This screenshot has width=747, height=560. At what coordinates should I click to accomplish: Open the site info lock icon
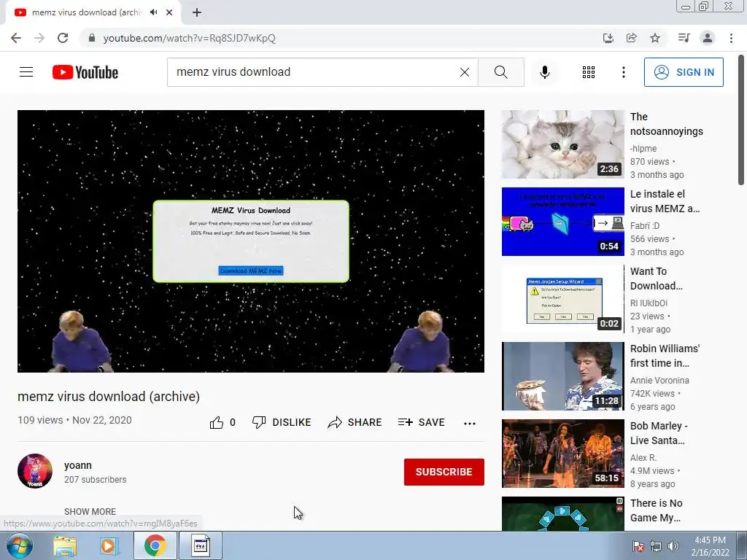point(92,38)
